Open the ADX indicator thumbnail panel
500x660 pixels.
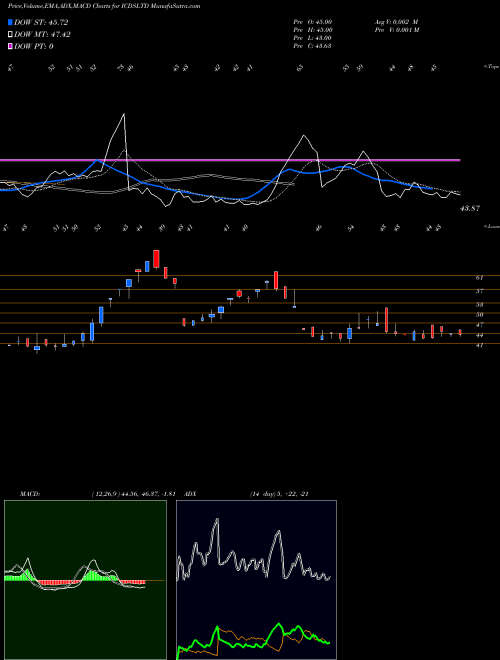(256, 580)
